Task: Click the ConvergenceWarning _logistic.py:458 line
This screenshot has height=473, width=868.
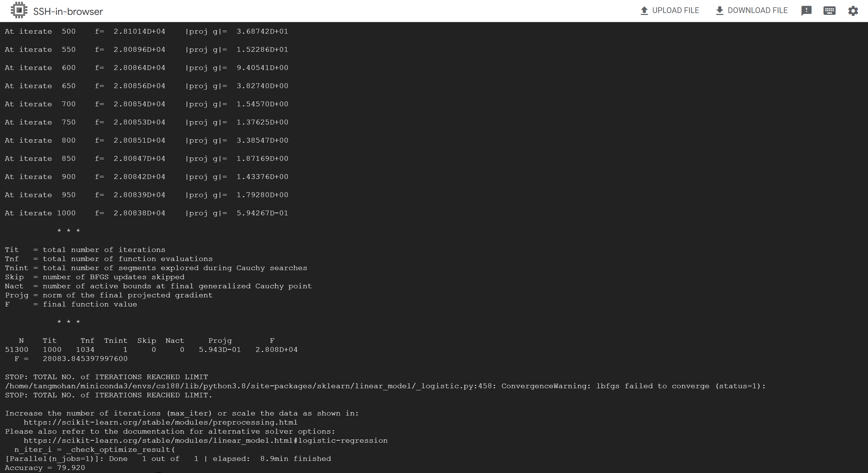Action: point(385,386)
